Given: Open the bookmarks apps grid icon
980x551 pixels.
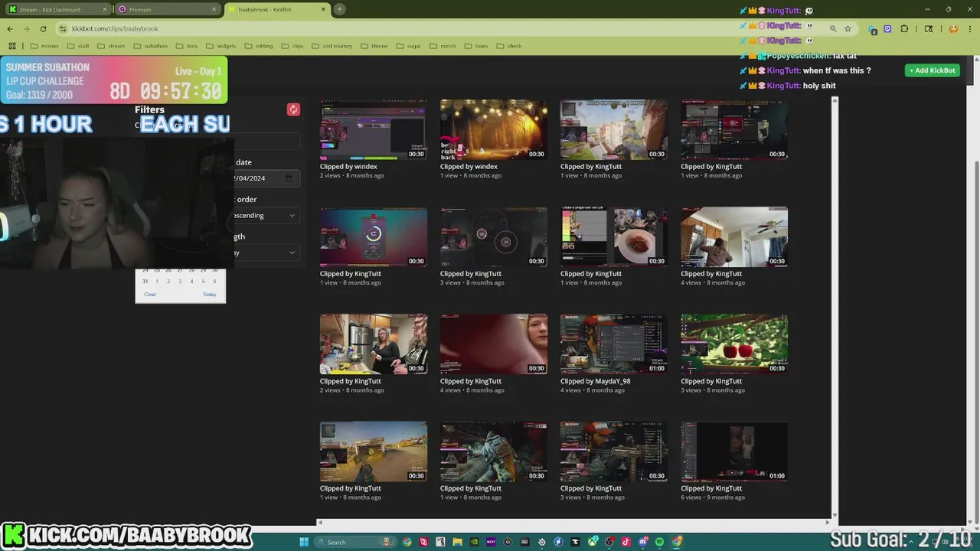Looking at the screenshot, I should click(x=12, y=46).
